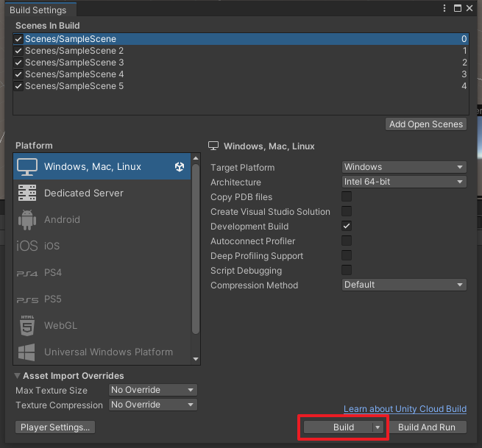
Task: Uncheck Scenes/SampleScene in build list
Action: coord(18,39)
